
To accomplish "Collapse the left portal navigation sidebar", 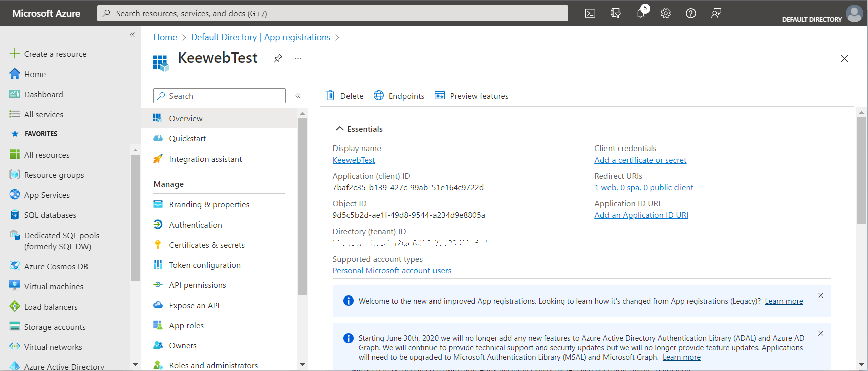I will (x=132, y=35).
